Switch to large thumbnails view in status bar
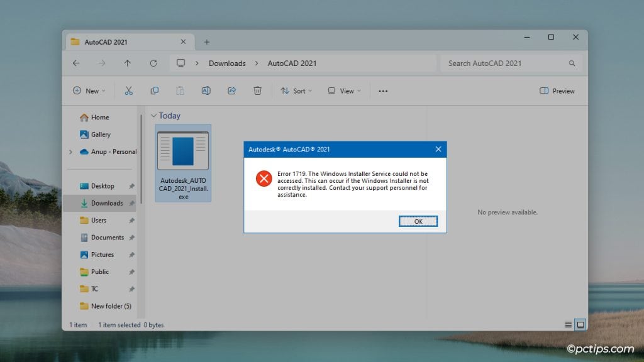644x362 pixels. 579,324
